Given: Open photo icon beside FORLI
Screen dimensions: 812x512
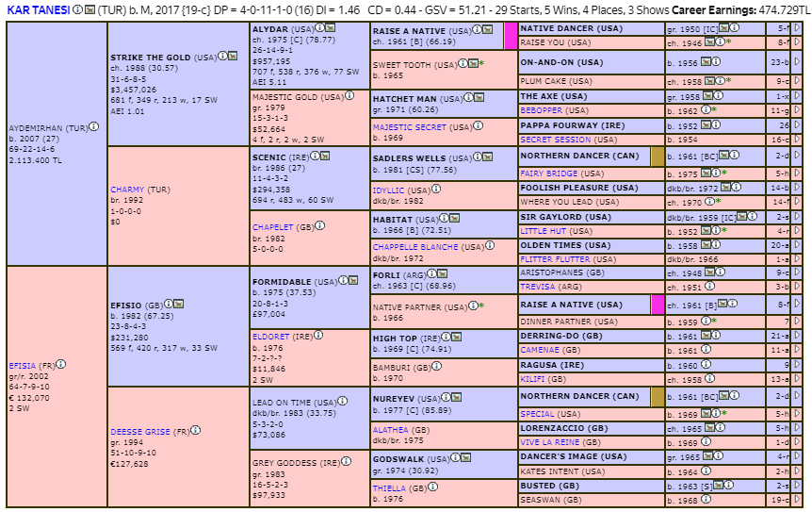Looking at the screenshot, I should click(442, 273).
